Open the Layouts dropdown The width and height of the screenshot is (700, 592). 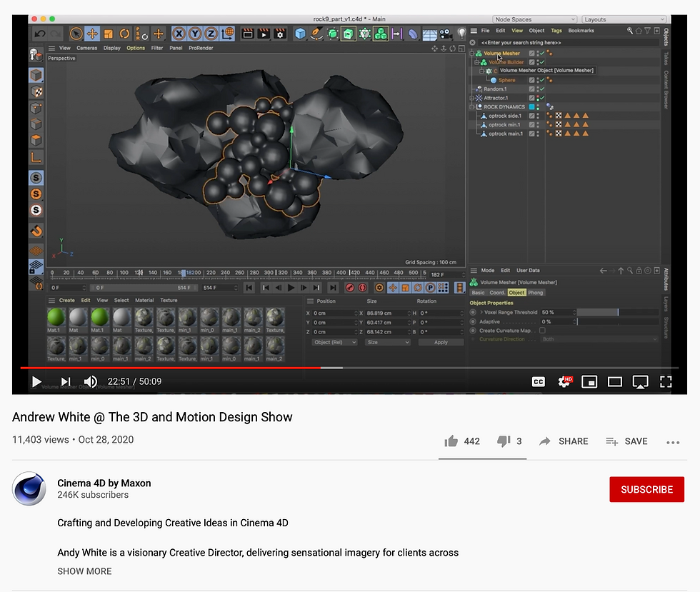coord(624,20)
